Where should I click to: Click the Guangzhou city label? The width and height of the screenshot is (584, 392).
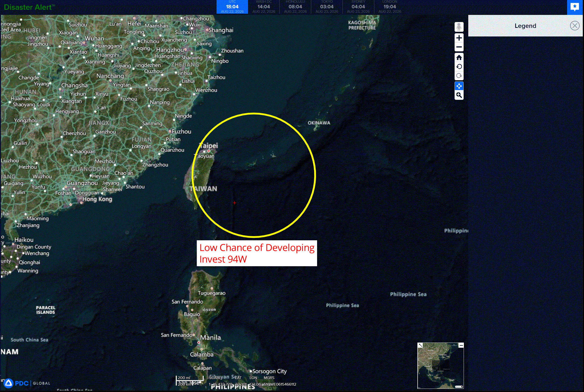point(82,183)
